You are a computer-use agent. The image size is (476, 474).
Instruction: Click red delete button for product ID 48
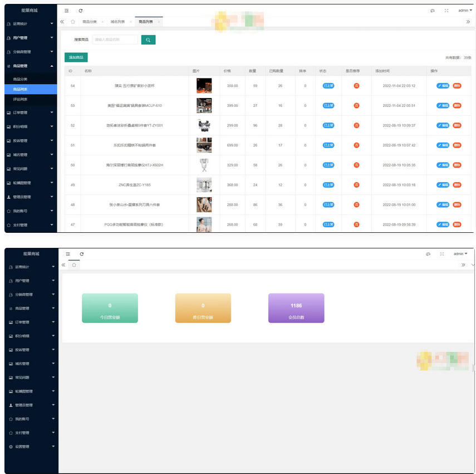point(457,205)
